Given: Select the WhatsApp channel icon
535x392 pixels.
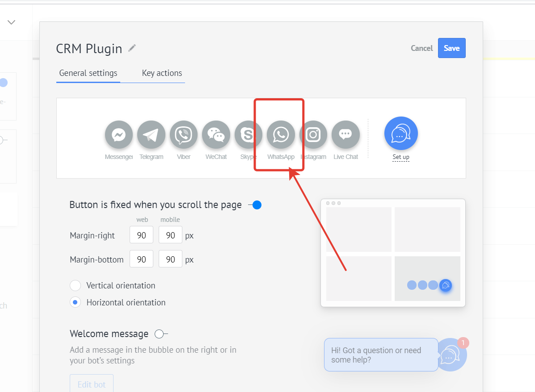Looking at the screenshot, I should pyautogui.click(x=281, y=135).
